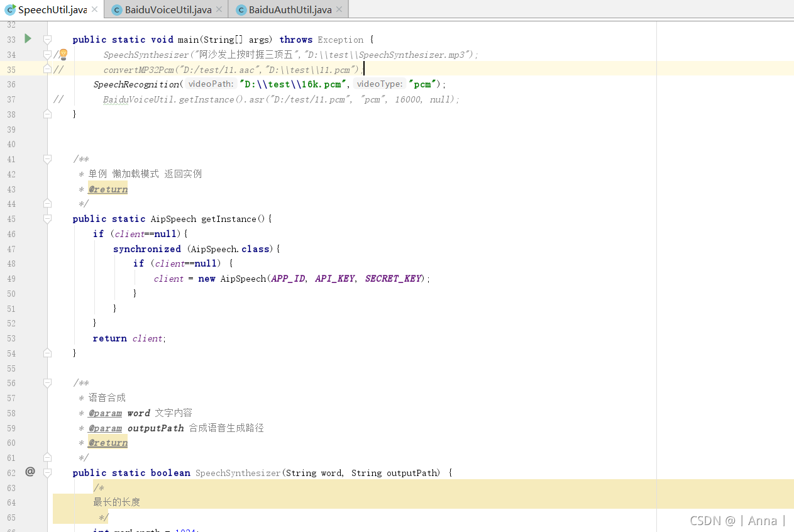Click the class icon on SpeechUtil.java tab

click(10, 9)
